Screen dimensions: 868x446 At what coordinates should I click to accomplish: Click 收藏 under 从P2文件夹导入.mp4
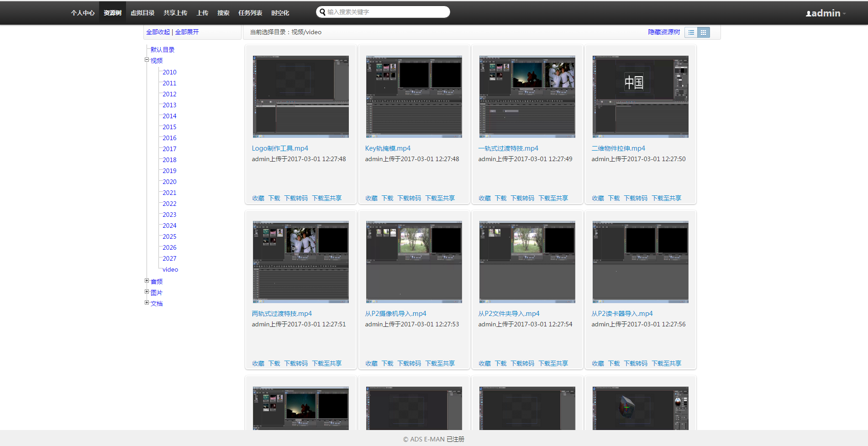tap(485, 363)
